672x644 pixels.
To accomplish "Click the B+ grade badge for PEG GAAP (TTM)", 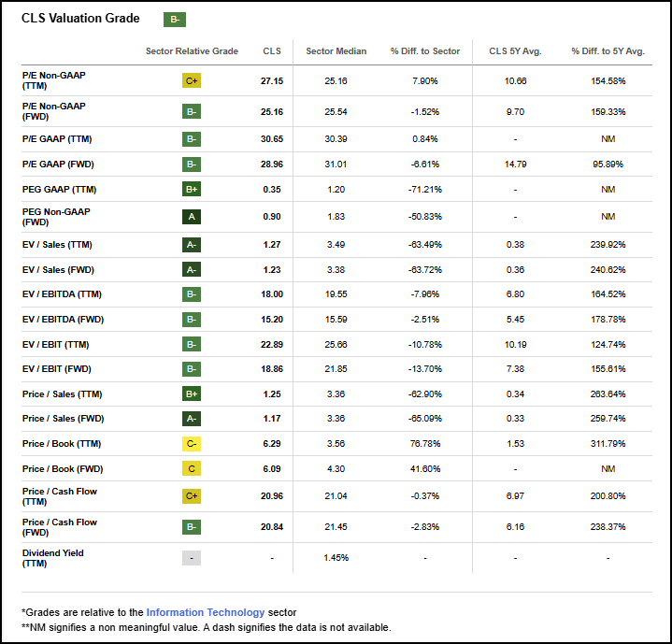I will point(192,189).
